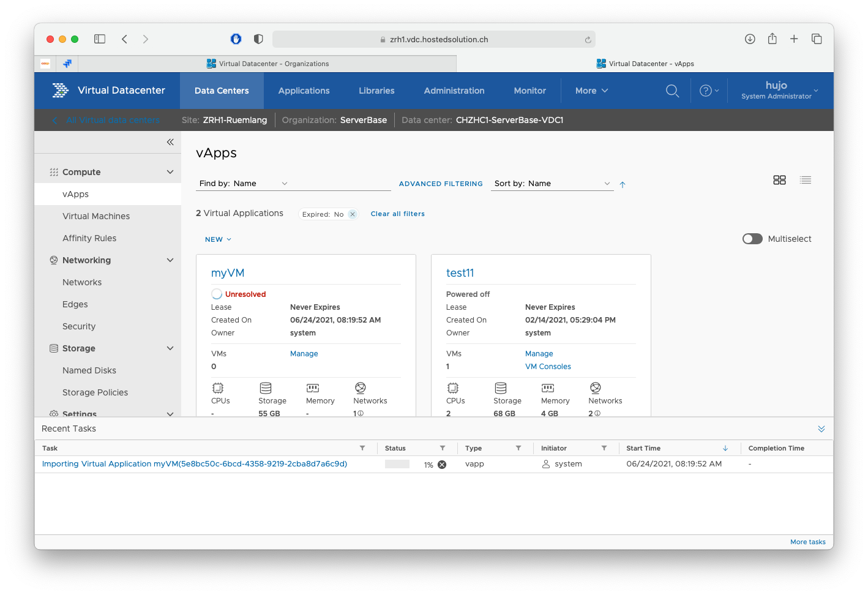Click Clear all filters
Screen dimensions: 868x595
[x=398, y=214]
